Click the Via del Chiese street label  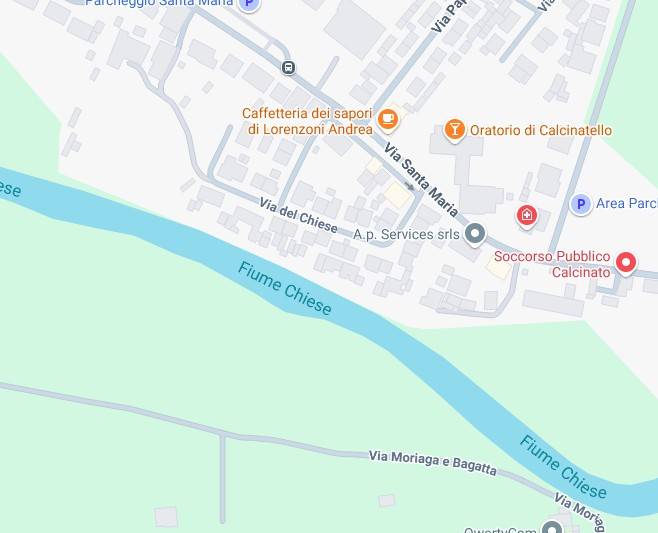298,215
